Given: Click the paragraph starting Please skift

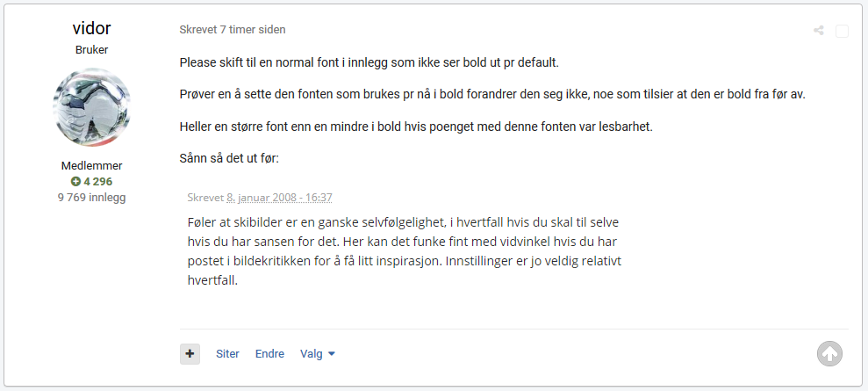Looking at the screenshot, I should click(x=369, y=62).
